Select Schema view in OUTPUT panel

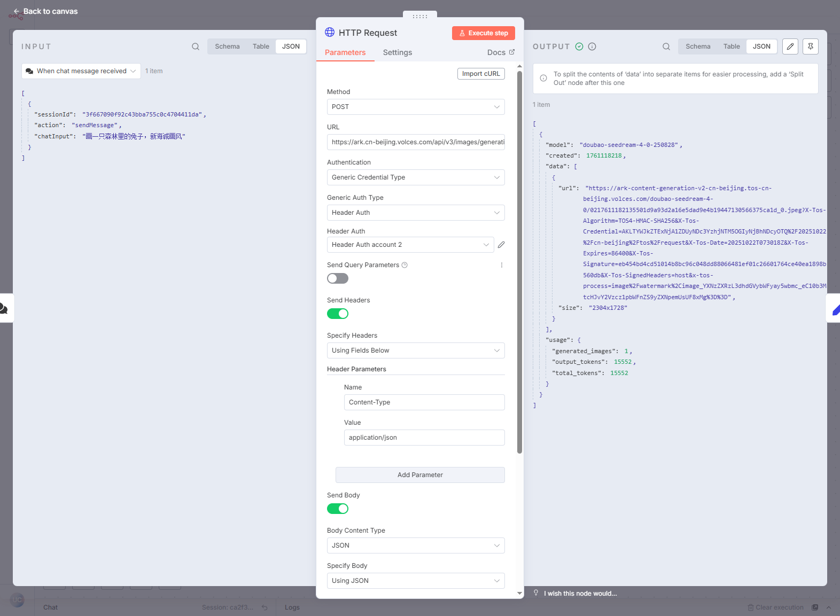tap(698, 46)
